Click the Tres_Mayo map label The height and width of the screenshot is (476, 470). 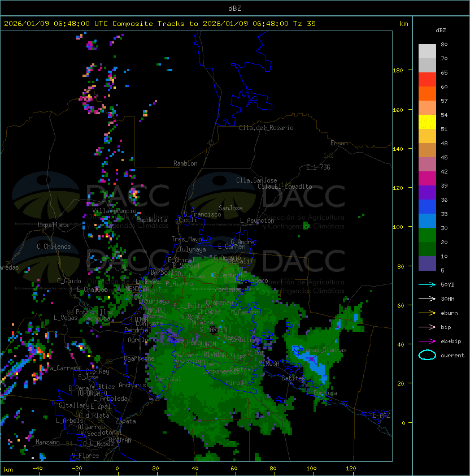pyautogui.click(x=186, y=239)
